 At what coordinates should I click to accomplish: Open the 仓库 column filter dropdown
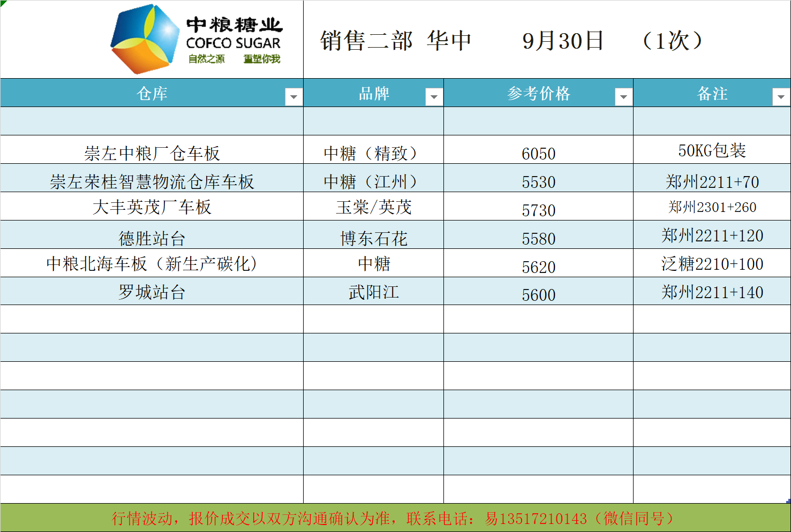pyautogui.click(x=293, y=97)
